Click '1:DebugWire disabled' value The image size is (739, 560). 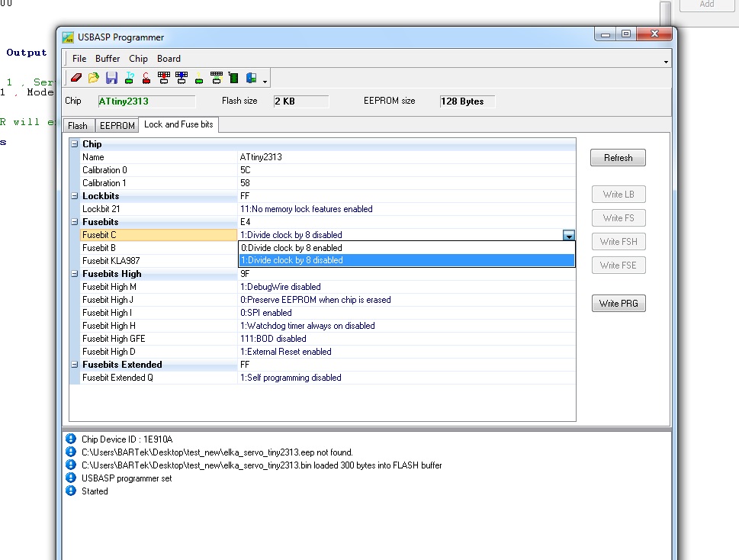coord(281,287)
